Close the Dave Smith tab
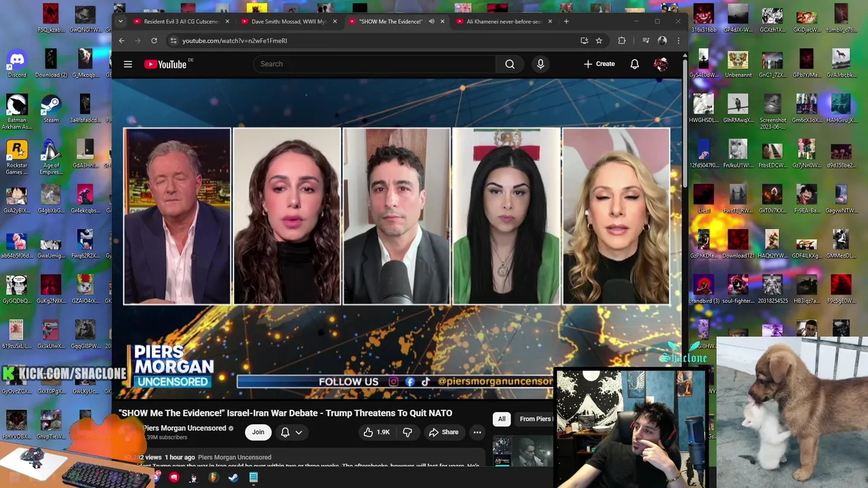The height and width of the screenshot is (488, 868). pyautogui.click(x=334, y=22)
